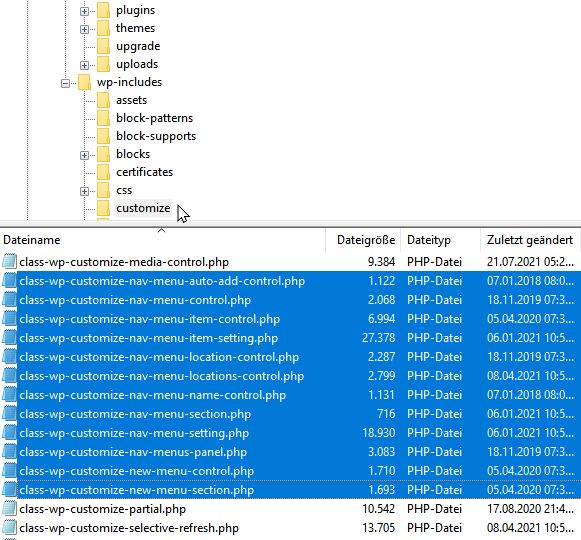This screenshot has width=581, height=540.
Task: Select file class-wp-customize-nav-menus-panel.php
Action: 133,452
